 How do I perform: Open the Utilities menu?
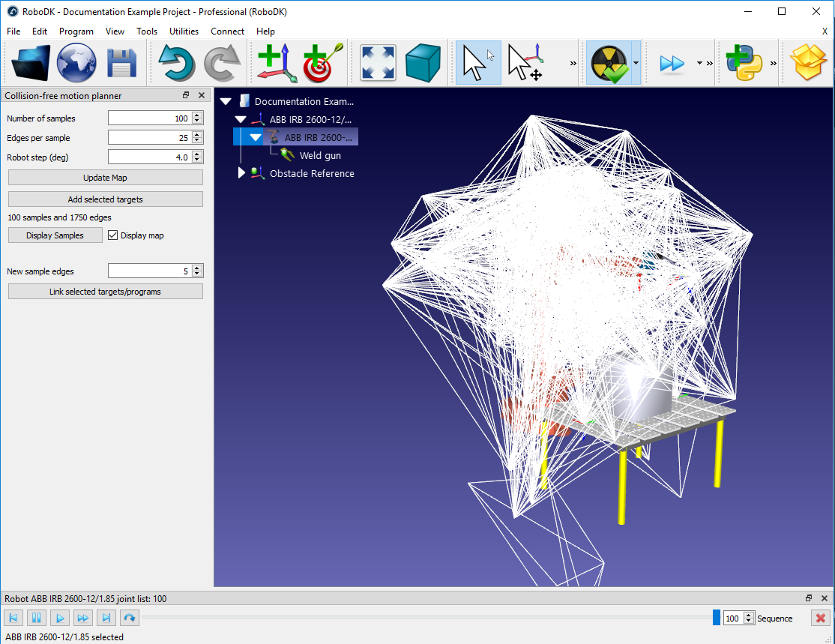(184, 31)
